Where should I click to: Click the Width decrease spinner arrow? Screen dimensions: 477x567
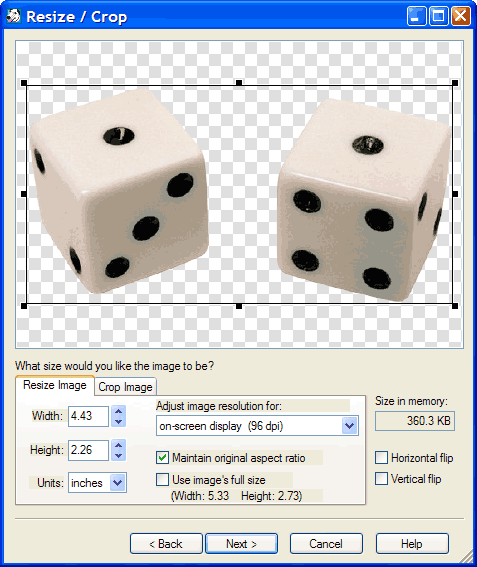pyautogui.click(x=119, y=421)
